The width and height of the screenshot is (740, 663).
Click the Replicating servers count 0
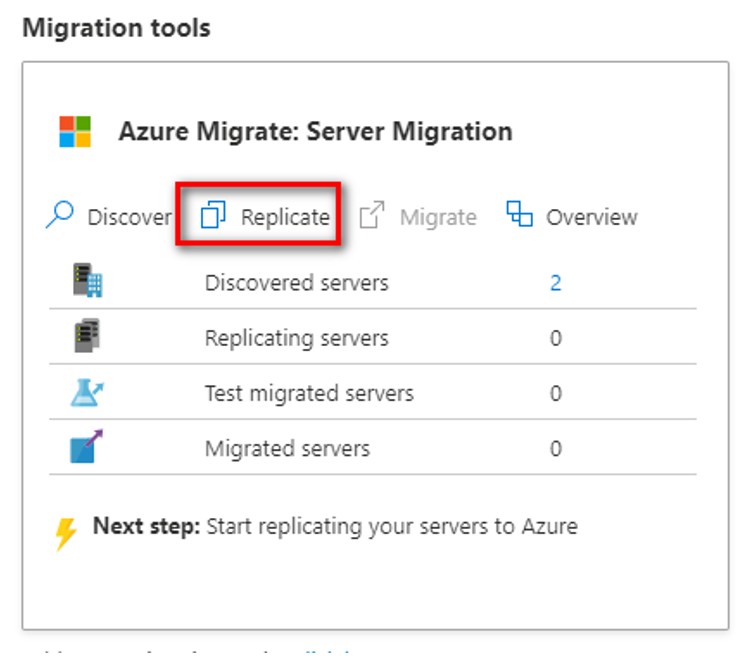point(556,338)
